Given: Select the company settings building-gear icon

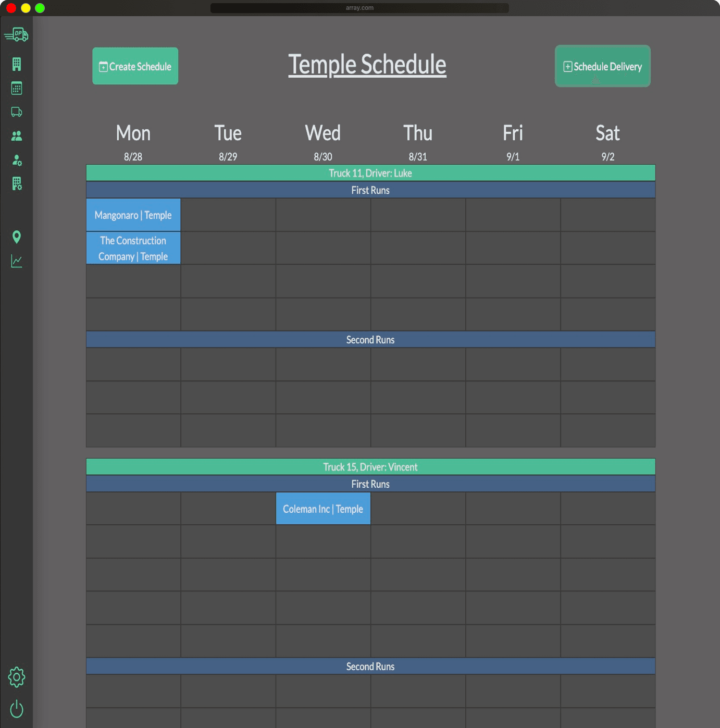Looking at the screenshot, I should [x=16, y=184].
